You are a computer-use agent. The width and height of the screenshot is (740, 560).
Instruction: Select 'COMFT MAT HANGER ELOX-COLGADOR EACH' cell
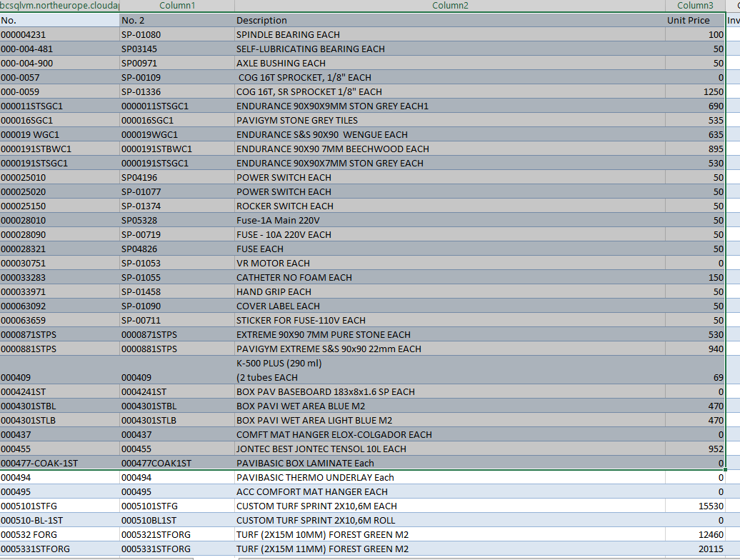point(450,434)
